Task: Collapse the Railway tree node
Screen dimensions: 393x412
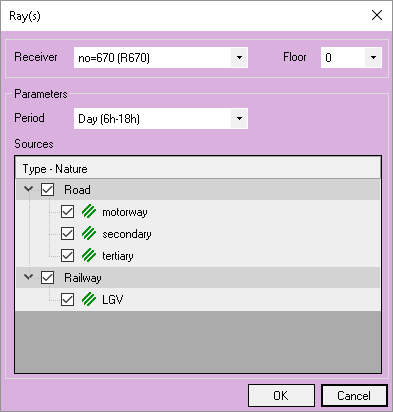Action: tap(29, 277)
